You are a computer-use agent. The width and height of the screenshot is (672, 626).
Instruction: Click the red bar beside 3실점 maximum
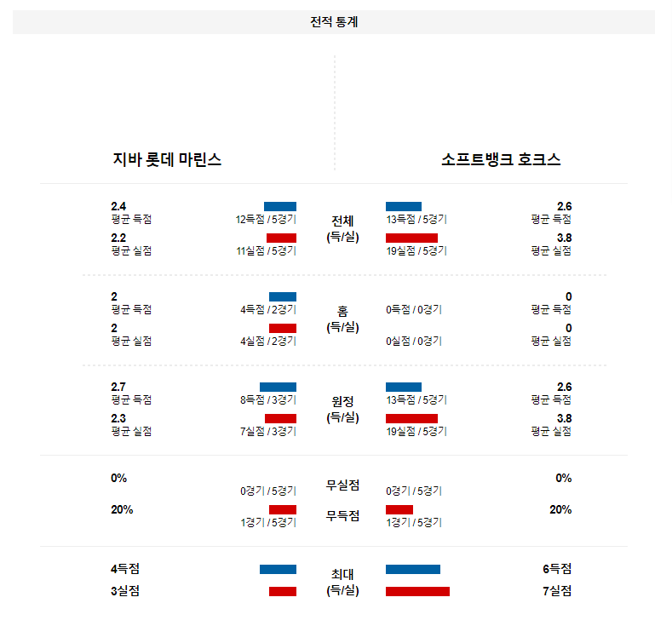pos(283,591)
